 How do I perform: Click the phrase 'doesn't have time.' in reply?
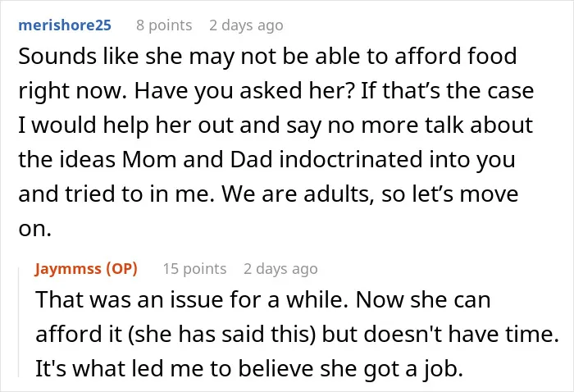pos(461,334)
